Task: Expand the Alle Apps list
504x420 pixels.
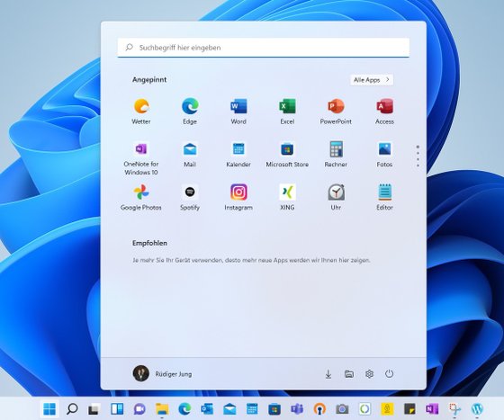Action: (x=372, y=80)
